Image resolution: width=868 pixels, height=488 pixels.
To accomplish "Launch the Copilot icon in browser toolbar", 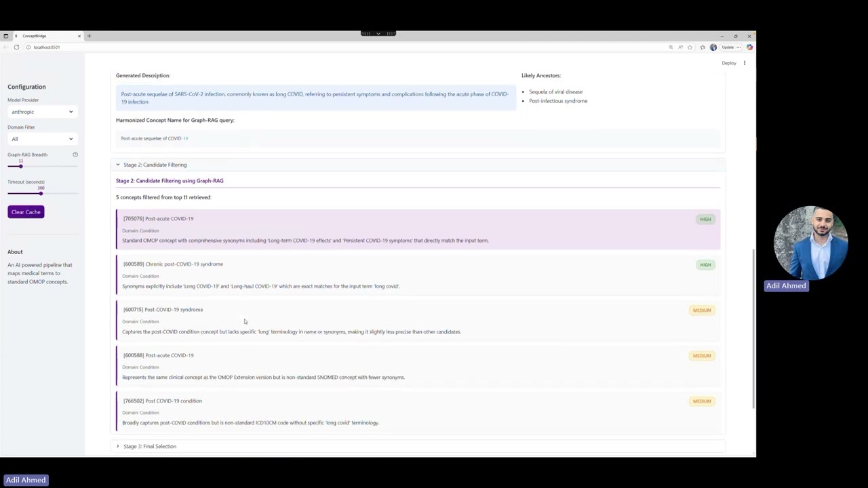I will 749,47.
